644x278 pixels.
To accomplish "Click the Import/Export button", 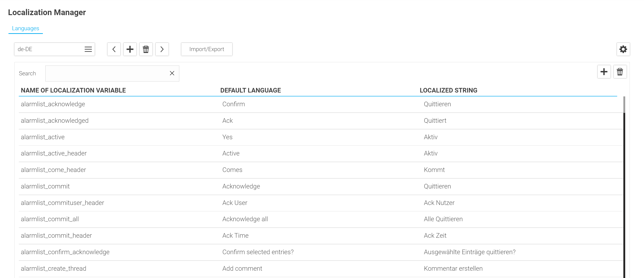I will tap(206, 49).
